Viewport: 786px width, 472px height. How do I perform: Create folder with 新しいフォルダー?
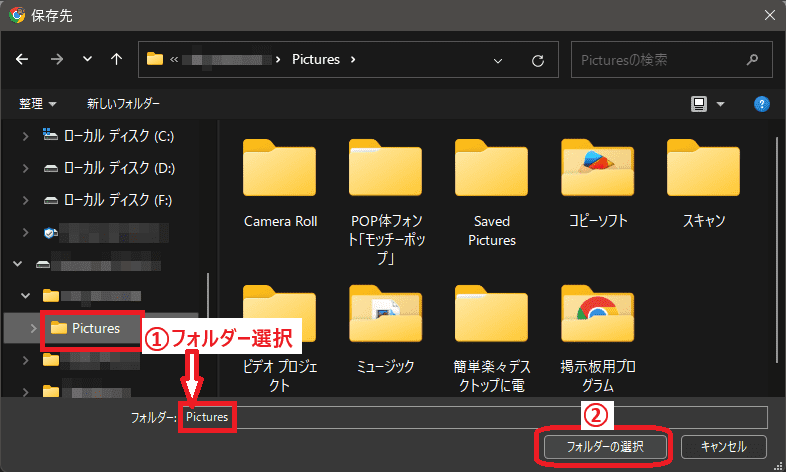(123, 104)
